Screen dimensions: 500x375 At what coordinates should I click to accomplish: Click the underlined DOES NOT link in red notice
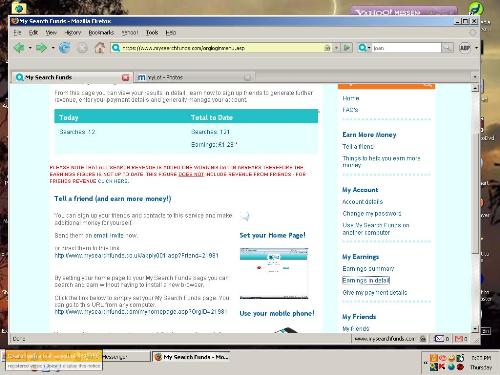191,174
